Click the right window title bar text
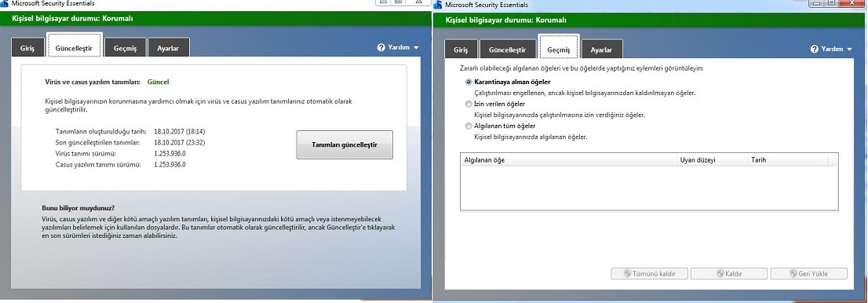 [x=487, y=5]
